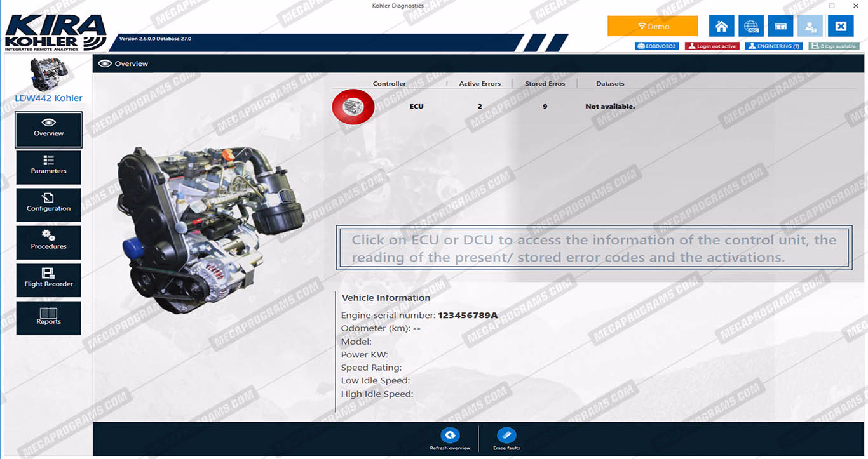Click the Power KW line

365,355
